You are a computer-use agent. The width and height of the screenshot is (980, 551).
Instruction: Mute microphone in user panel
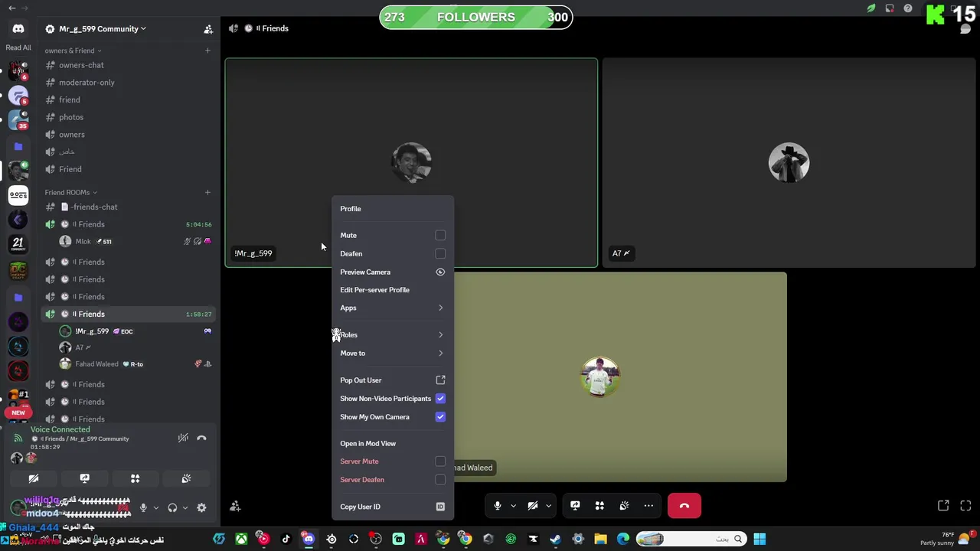[142, 507]
